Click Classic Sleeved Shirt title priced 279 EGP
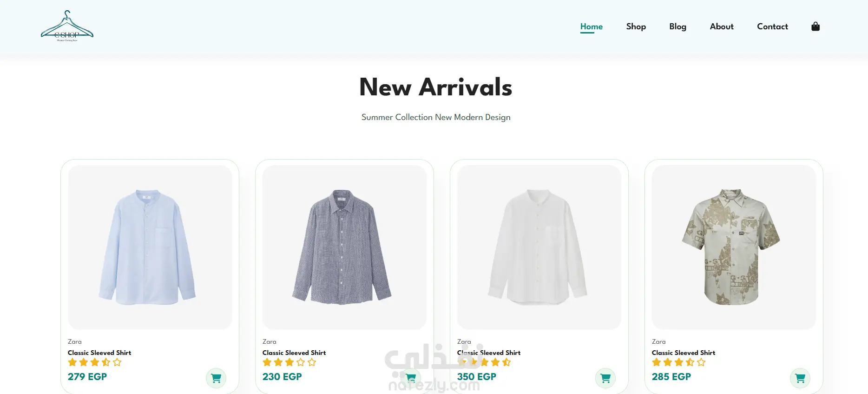Screen dimensions: 868x394 [99, 353]
